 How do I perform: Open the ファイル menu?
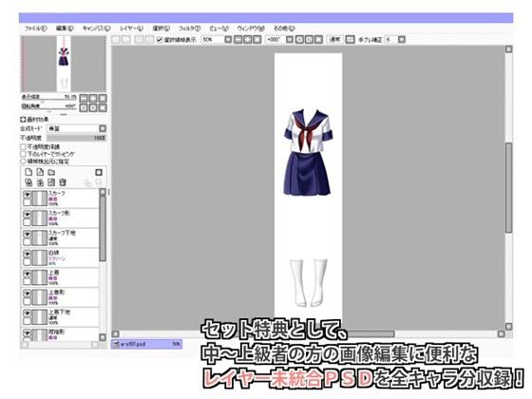(x=36, y=28)
